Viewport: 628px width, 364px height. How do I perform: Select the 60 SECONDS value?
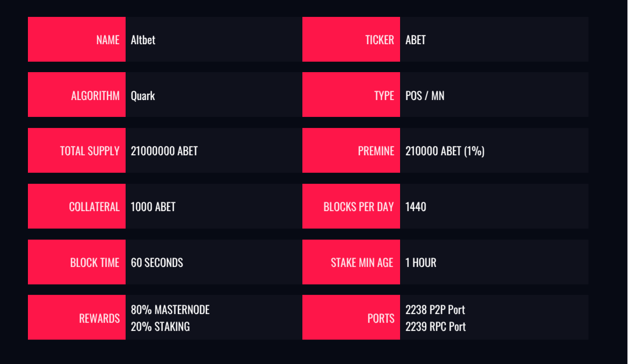click(x=157, y=262)
